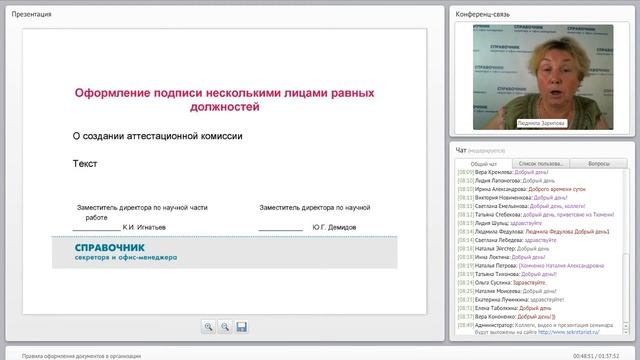Grab the chat scrollbar thumb
640x360 pixels.
tap(627, 288)
